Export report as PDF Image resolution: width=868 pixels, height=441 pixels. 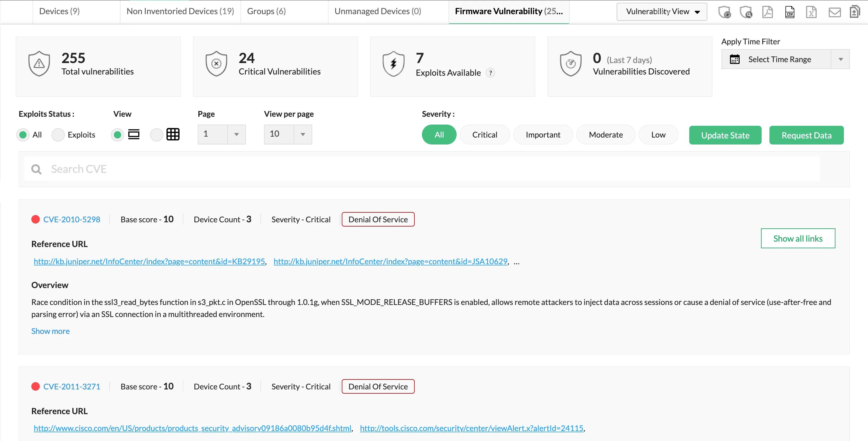[768, 12]
